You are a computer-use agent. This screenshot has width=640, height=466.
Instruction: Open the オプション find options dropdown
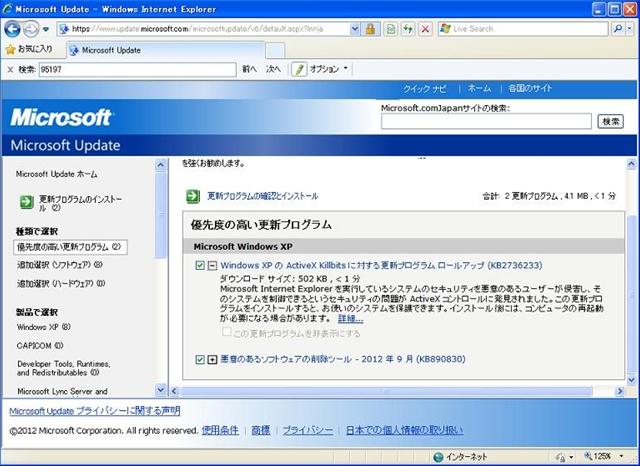pos(329,69)
